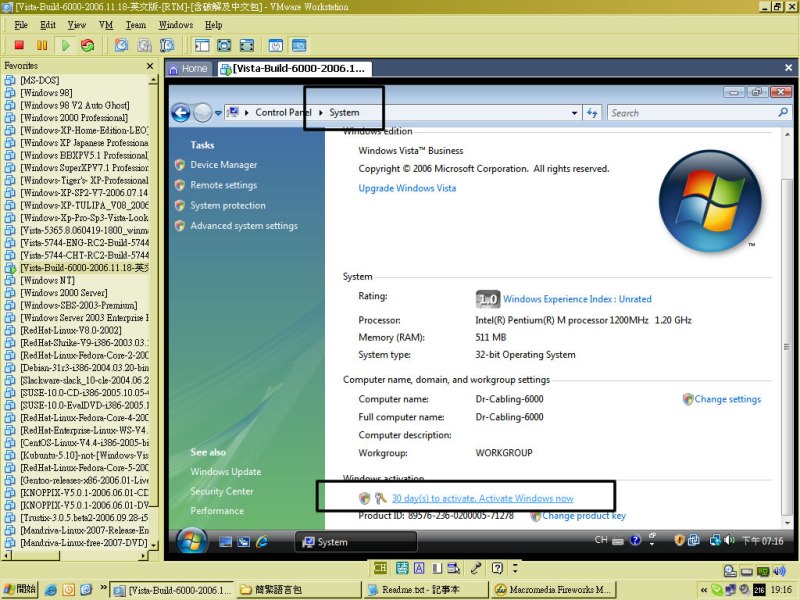Click the host 開始 Start button
Image resolution: width=800 pixels, height=600 pixels.
(x=20, y=589)
